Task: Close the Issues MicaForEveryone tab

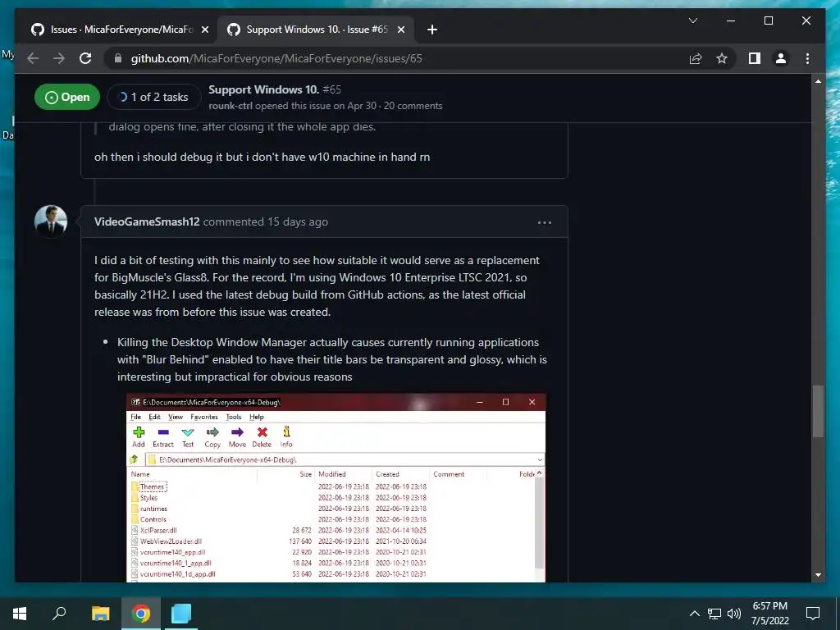Action: (204, 30)
